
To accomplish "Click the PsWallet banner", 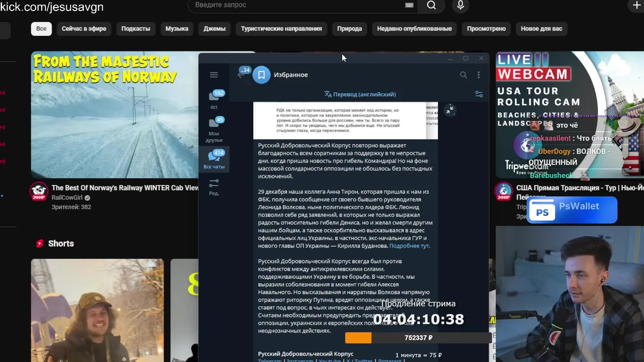I will 572,210.
